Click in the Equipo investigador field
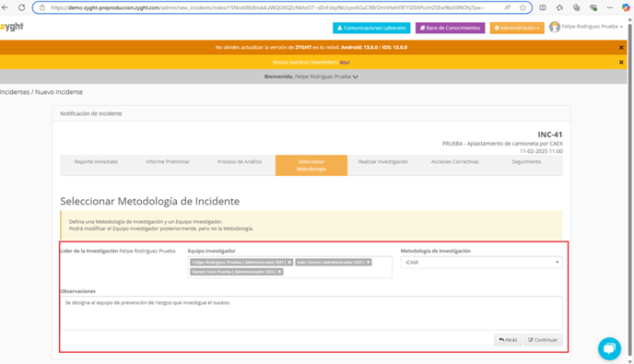The image size is (634, 364). 290,267
